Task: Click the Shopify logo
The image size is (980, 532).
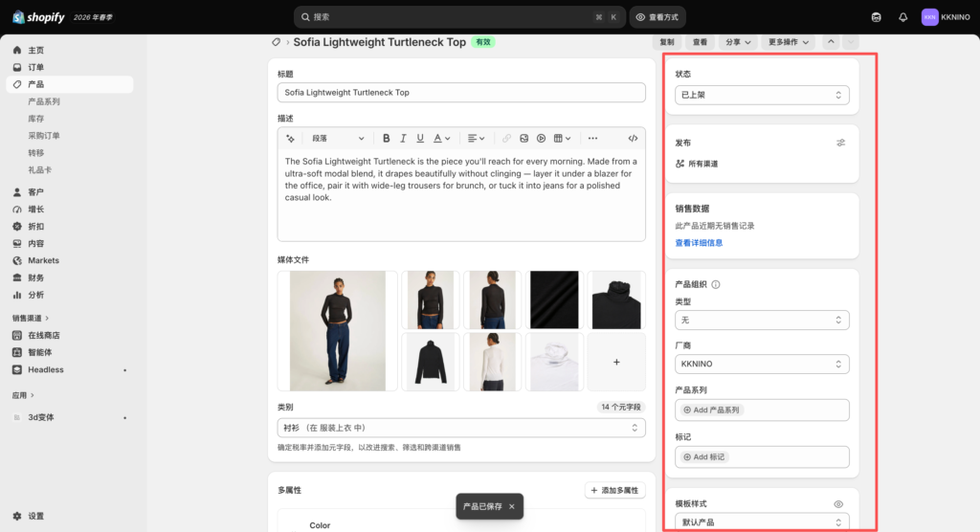Action: click(38, 17)
